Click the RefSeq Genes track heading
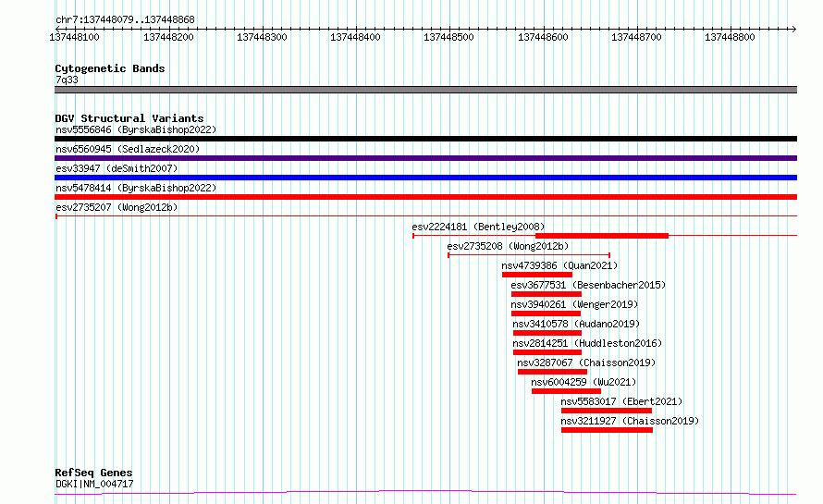This screenshot has width=823, height=504. coord(93,473)
